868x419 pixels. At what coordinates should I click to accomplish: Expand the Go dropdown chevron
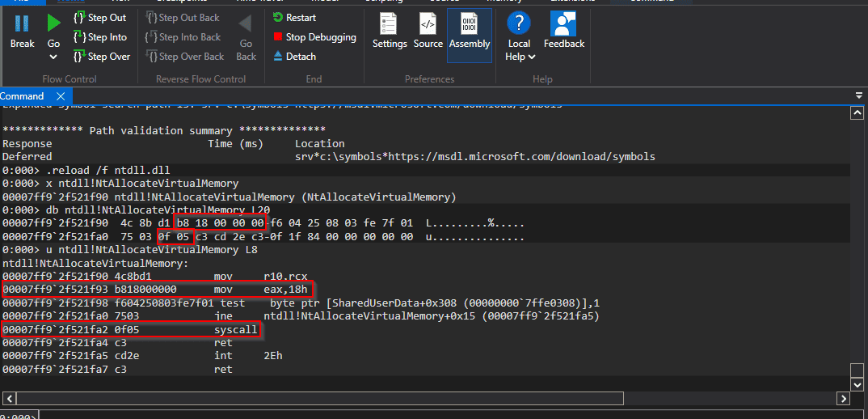53,57
